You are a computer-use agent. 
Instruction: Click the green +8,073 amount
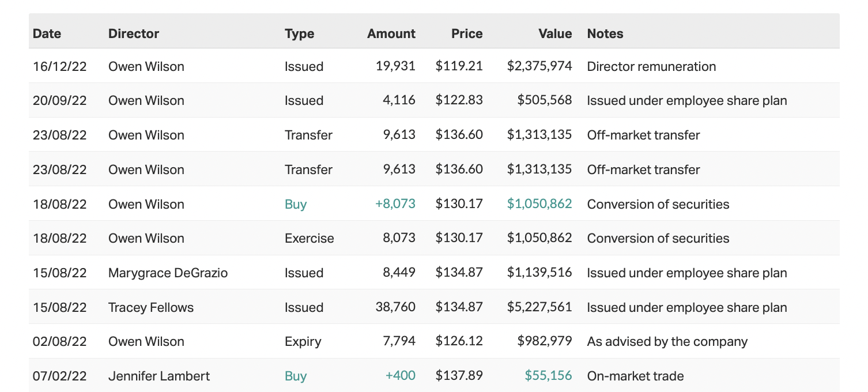tap(395, 204)
